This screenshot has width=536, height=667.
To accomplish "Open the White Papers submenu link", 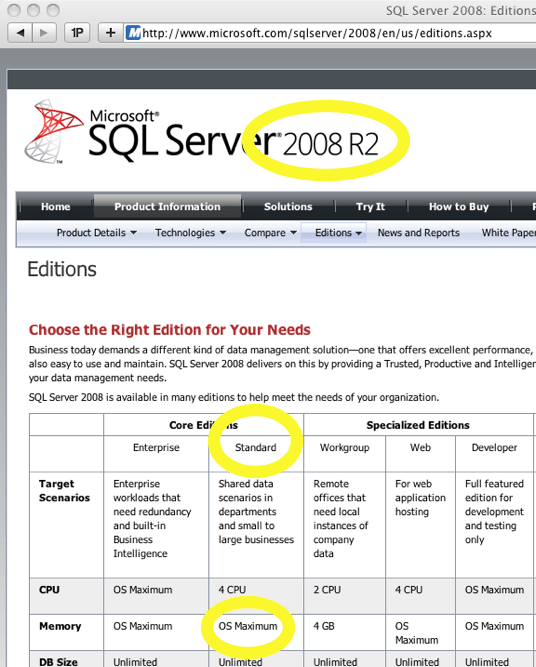I will click(509, 233).
